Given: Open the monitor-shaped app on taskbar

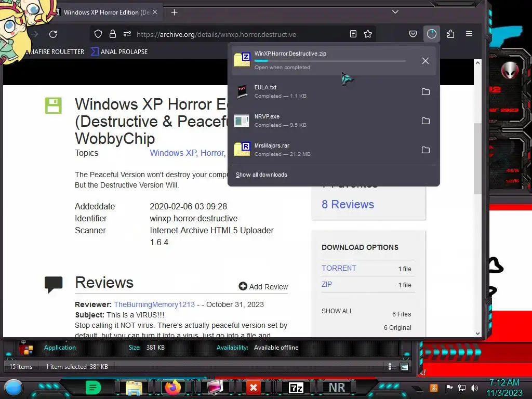Looking at the screenshot, I should click(x=215, y=388).
